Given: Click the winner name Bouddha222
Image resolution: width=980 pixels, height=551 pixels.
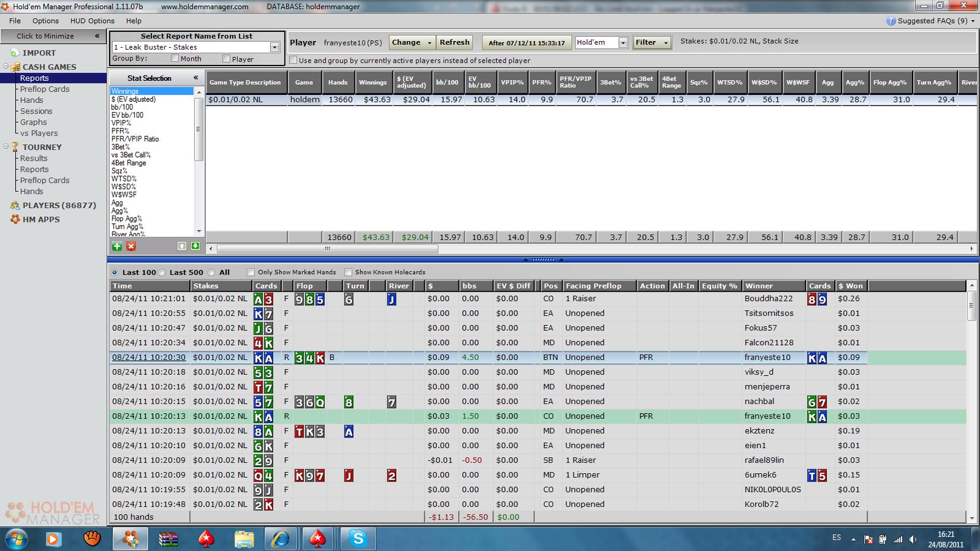Looking at the screenshot, I should [x=769, y=299].
